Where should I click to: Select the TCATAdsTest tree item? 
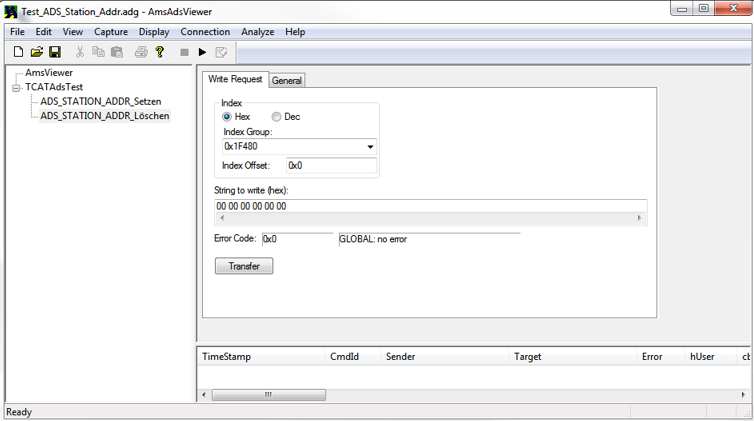pyautogui.click(x=54, y=87)
